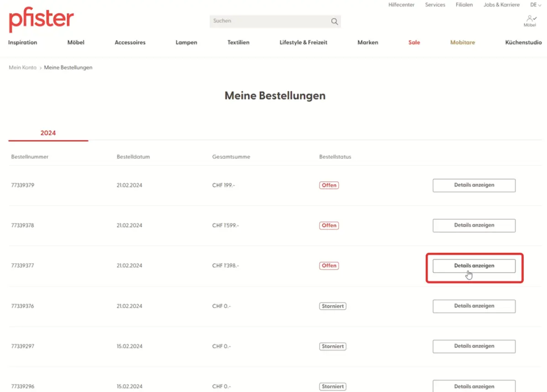Click the search magnifier icon
The image size is (547, 392).
(x=335, y=21)
